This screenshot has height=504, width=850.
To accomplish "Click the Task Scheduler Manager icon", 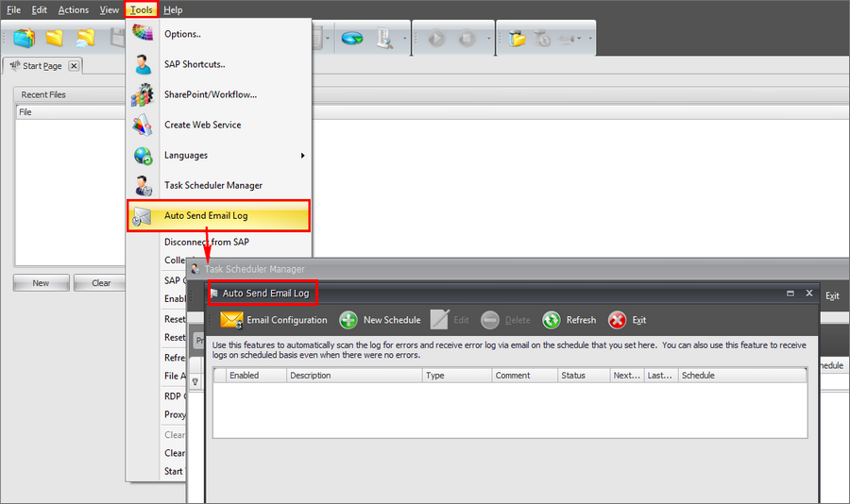I will pos(143,185).
